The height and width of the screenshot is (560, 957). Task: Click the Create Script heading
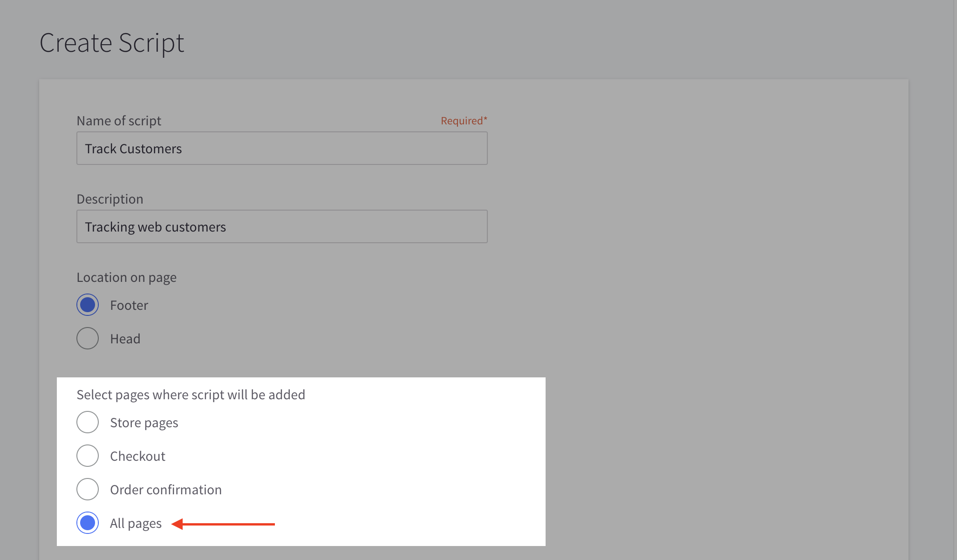pos(112,42)
